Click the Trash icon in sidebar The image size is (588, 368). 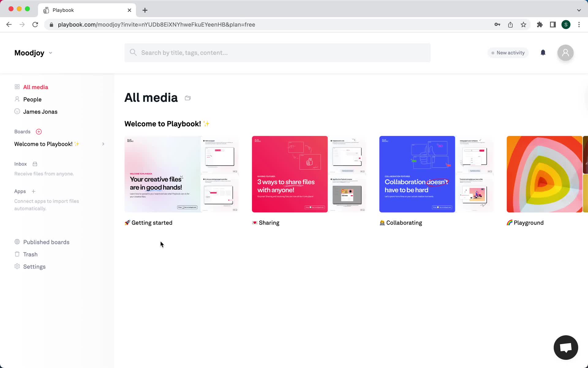click(x=17, y=254)
